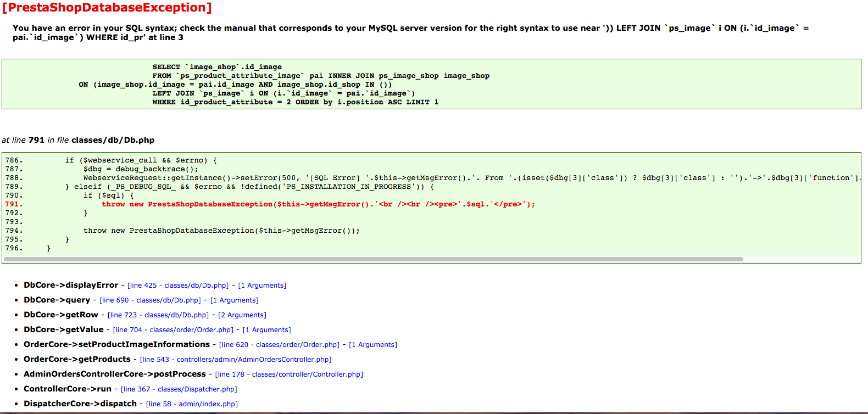Click the OrderCore->getProducts stack entry name
The width and height of the screenshot is (868, 414).
pos(77,359)
